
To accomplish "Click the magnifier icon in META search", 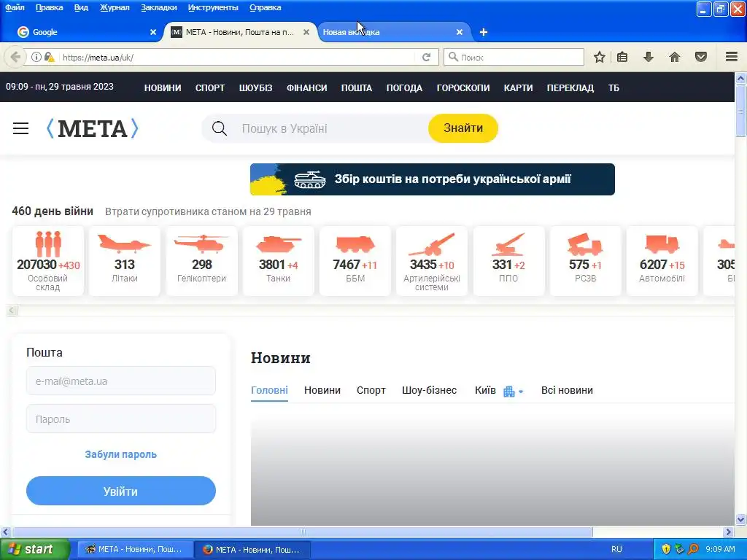I will point(219,128).
